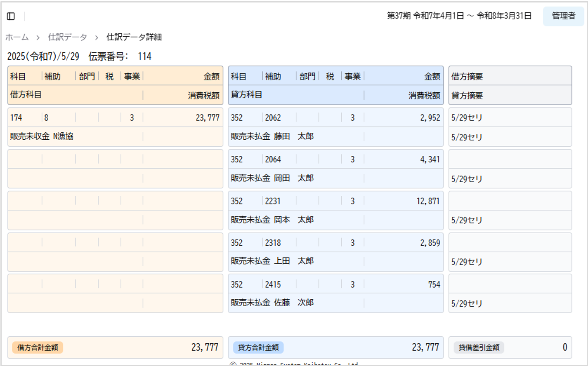The height and width of the screenshot is (366, 588).
Task: Navigate to 仕訳データ breadcrumb
Action: point(67,37)
